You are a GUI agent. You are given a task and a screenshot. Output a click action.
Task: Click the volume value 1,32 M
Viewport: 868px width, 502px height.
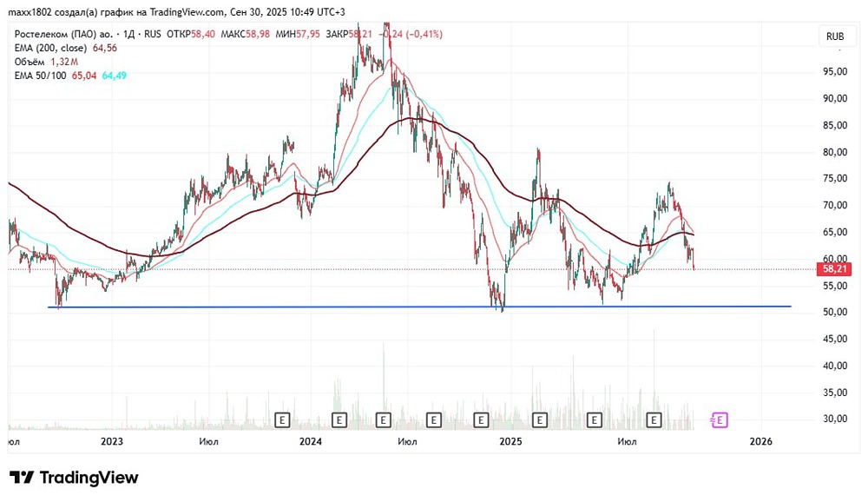pos(64,62)
